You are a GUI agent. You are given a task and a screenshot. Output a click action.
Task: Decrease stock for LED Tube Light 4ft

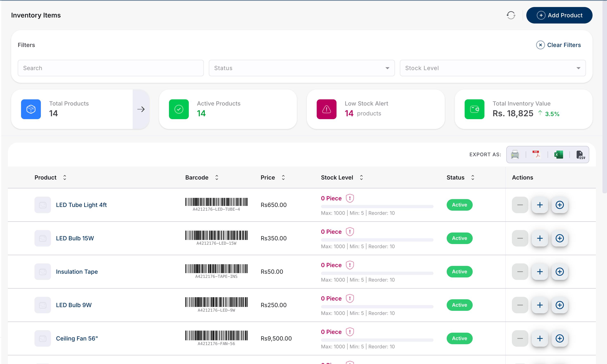(x=520, y=205)
